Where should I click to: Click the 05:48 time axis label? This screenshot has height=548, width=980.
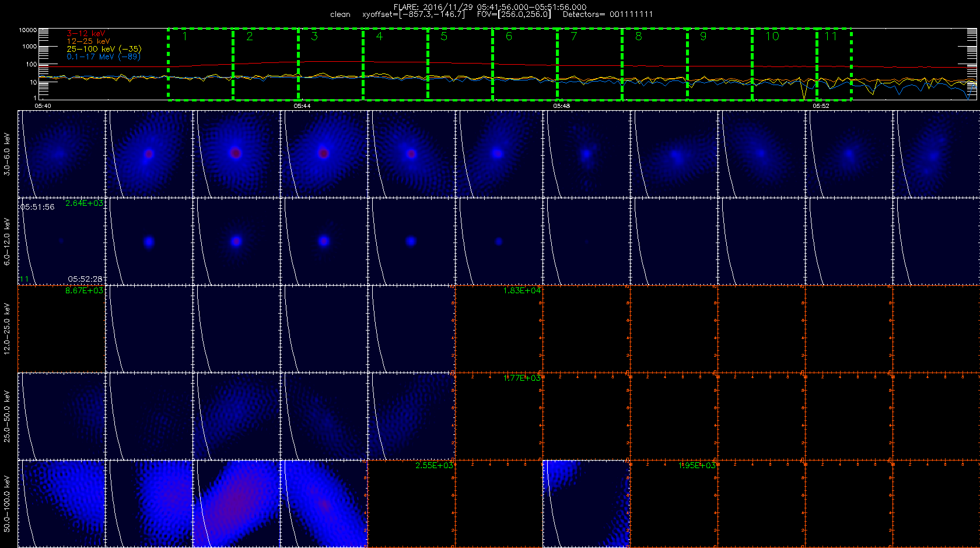[x=561, y=106]
